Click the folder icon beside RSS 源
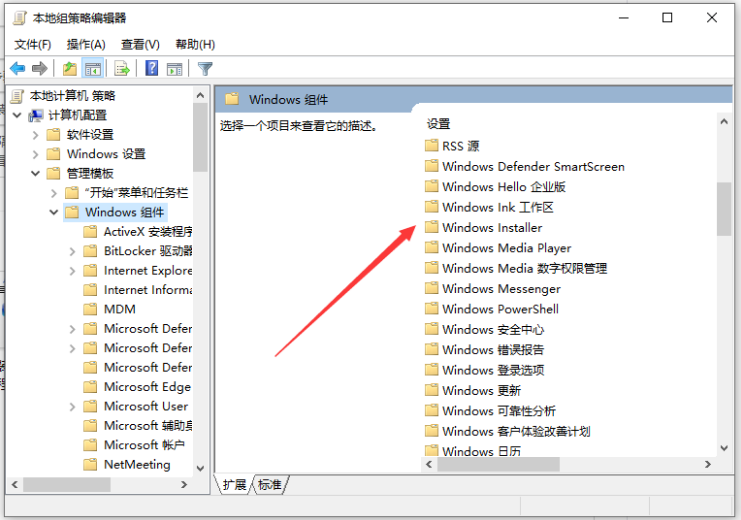The height and width of the screenshot is (520, 741). (431, 145)
